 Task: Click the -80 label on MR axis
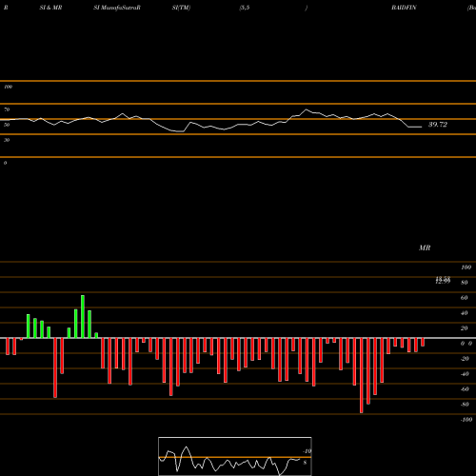(465, 405)
